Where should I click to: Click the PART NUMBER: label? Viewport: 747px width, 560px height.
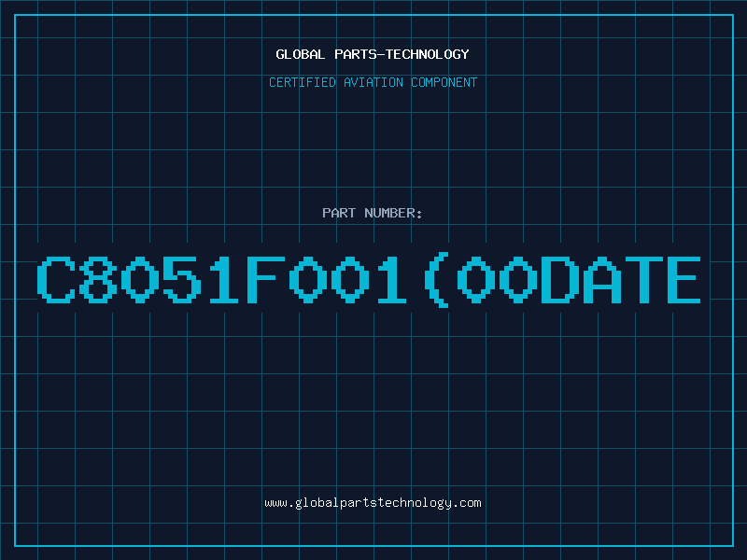(372, 213)
